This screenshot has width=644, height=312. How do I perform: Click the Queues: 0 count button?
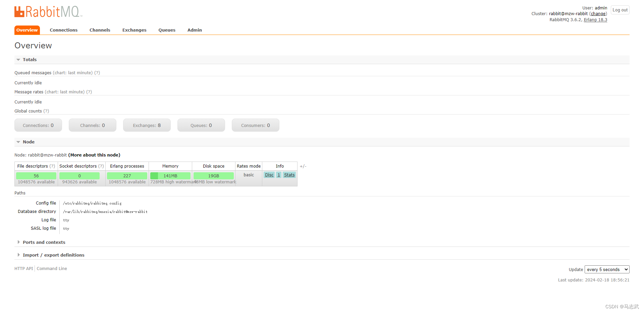click(201, 125)
